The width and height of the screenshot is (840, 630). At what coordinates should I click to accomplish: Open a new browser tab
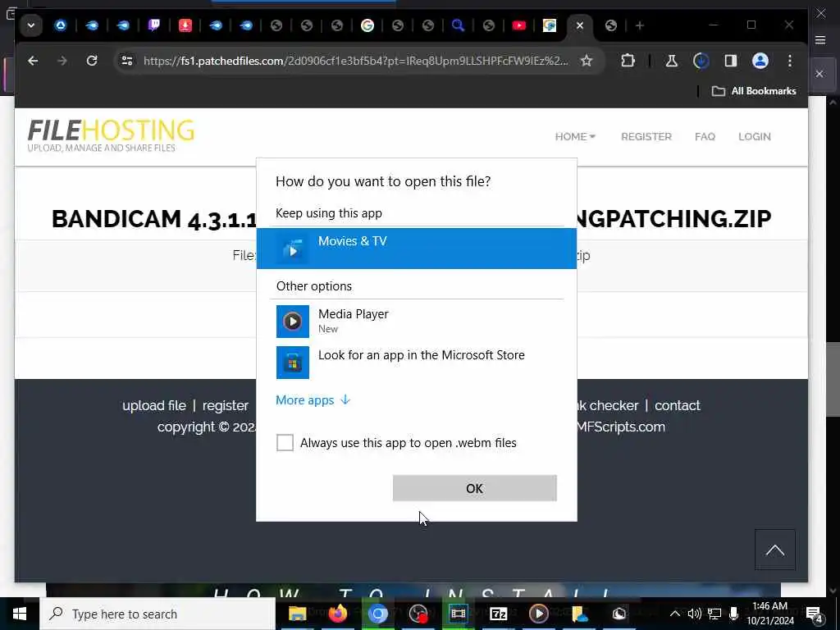click(640, 25)
